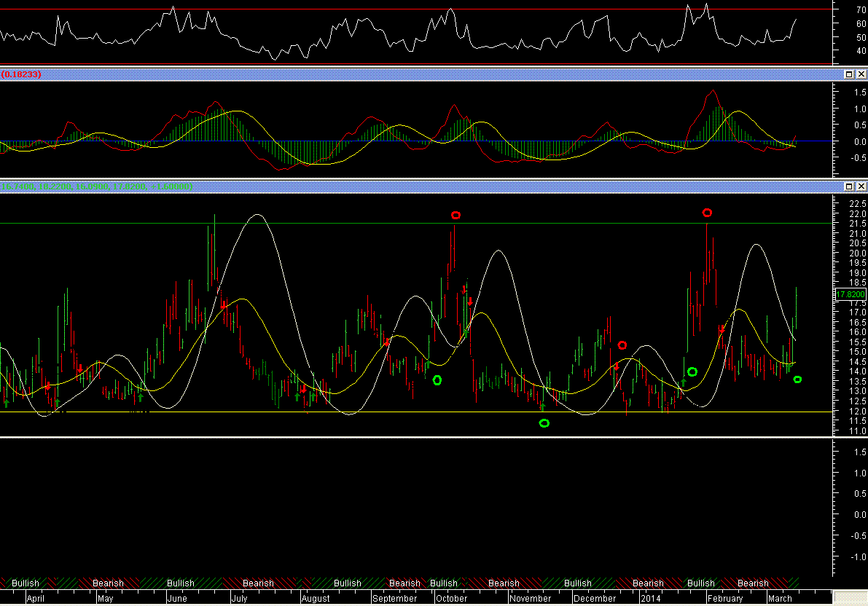Viewport: 868px width, 606px height.
Task: Maximize the MACD indicator pane showing 0.18233
Action: click(848, 74)
